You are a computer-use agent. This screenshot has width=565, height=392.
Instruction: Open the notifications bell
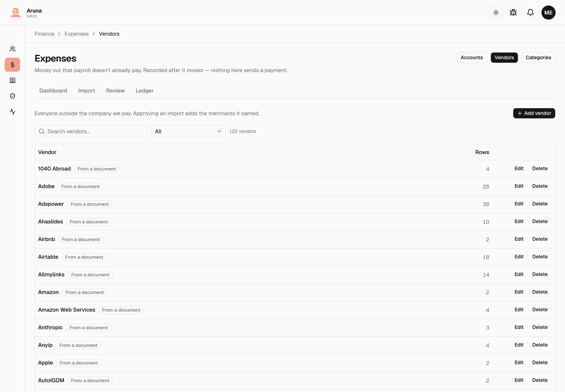(530, 13)
